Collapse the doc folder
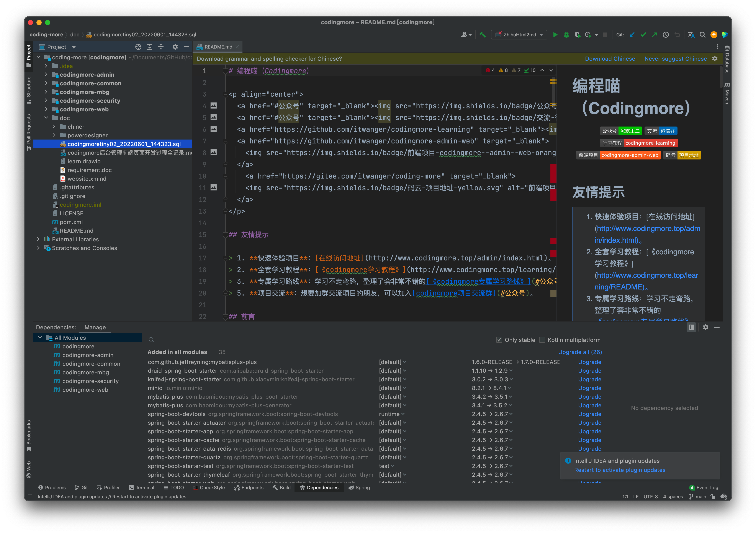Screen dimensions: 756x533 [x=46, y=118]
